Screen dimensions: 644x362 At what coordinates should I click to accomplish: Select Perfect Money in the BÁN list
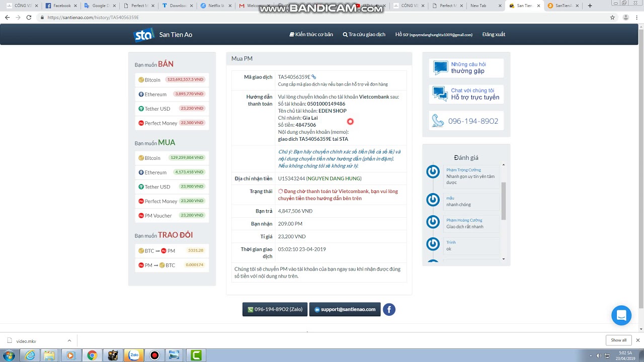[172, 123]
